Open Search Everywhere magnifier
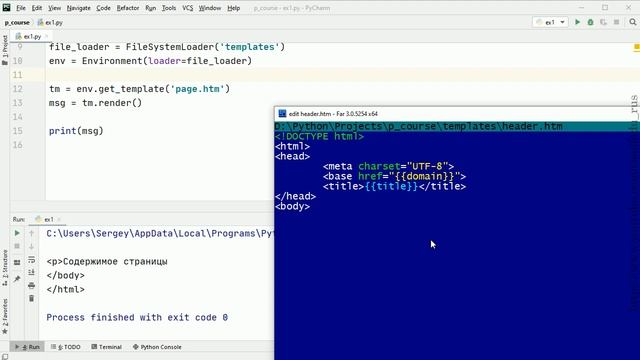This screenshot has width=640, height=360. (x=633, y=22)
